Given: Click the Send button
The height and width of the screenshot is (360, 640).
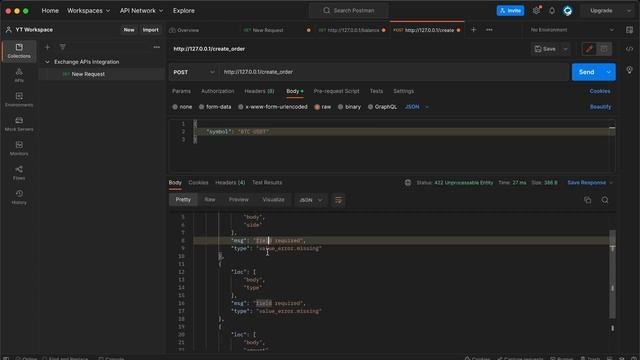Looking at the screenshot, I should click(587, 72).
